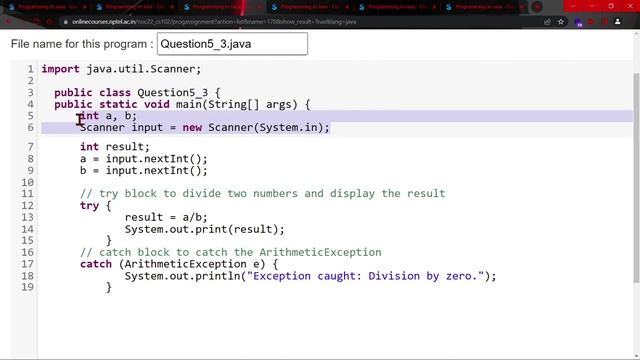Screen dimensions: 640x360
Task: Click the 'import java.util.Scanner;' line
Action: (121, 69)
